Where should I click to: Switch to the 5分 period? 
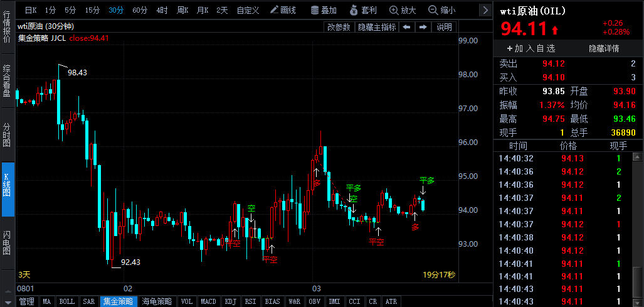pos(70,10)
